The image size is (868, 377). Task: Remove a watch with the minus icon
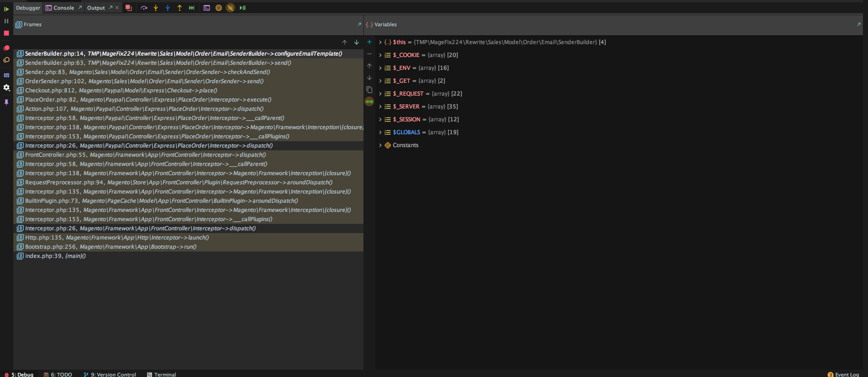[x=369, y=54]
